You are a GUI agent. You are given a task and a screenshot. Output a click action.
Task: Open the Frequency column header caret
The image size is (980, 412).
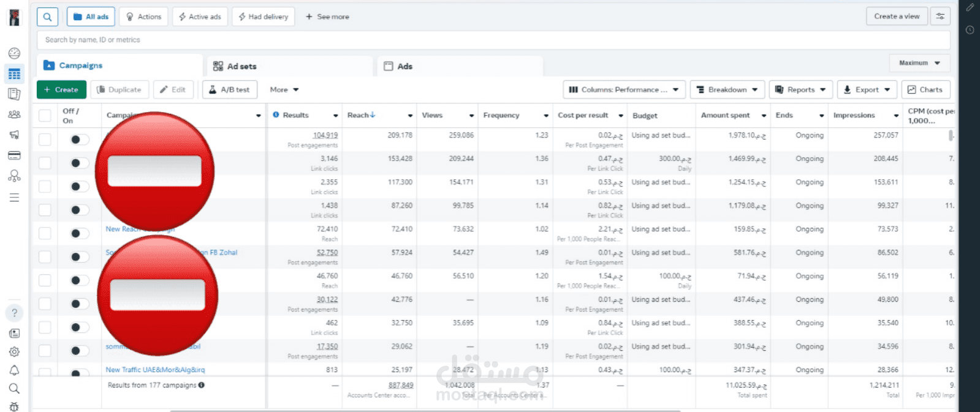tap(546, 116)
